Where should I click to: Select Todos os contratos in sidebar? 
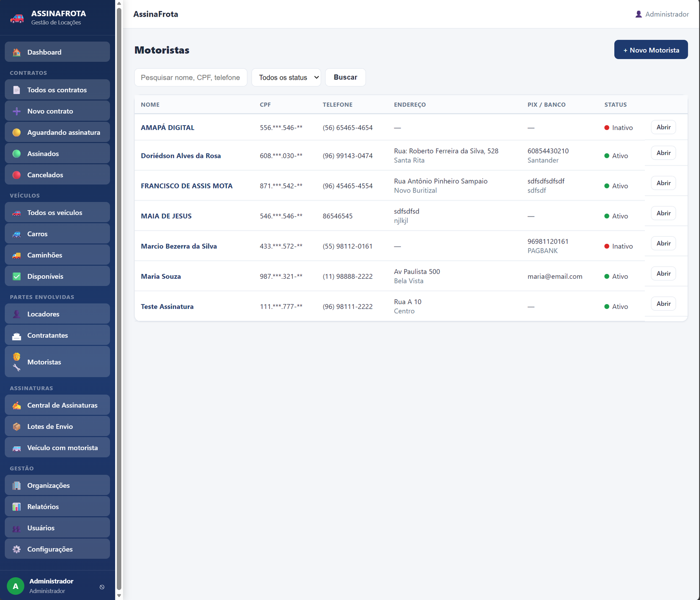[x=57, y=90]
